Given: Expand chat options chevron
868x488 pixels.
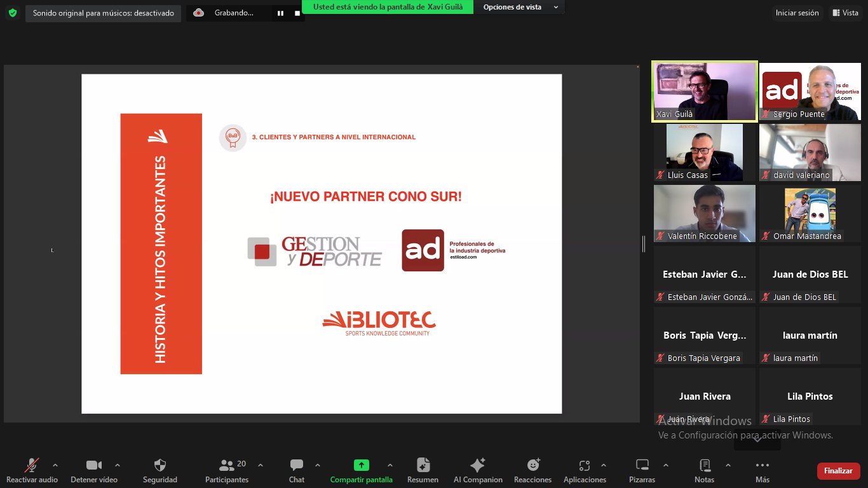Looking at the screenshot, I should 318,465.
